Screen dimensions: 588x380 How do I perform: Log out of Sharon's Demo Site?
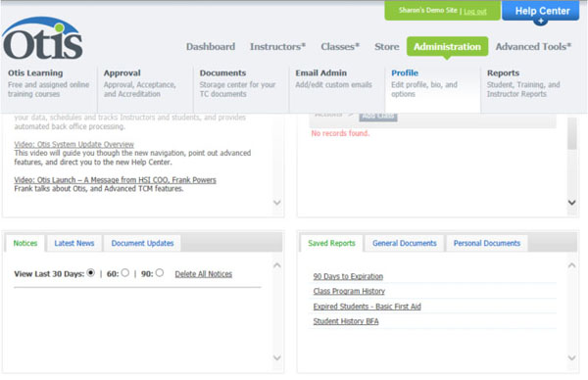coord(474,11)
